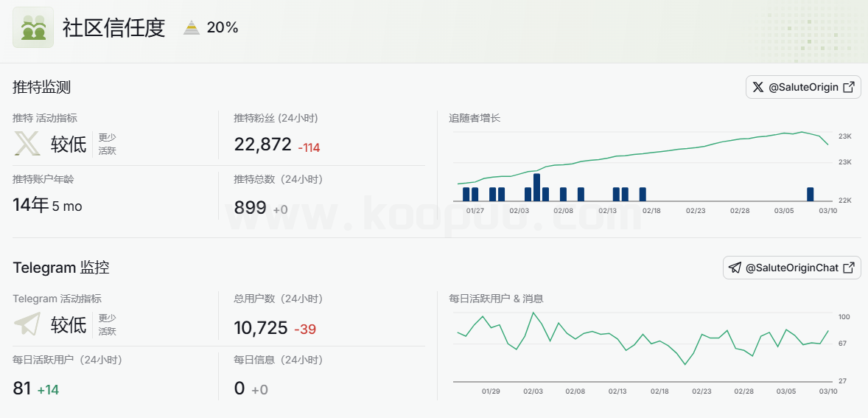Viewport: 868px width, 418px height.
Task: Click the Telegram plane icon in the @SaluteOriginChat button
Action: coord(735,268)
